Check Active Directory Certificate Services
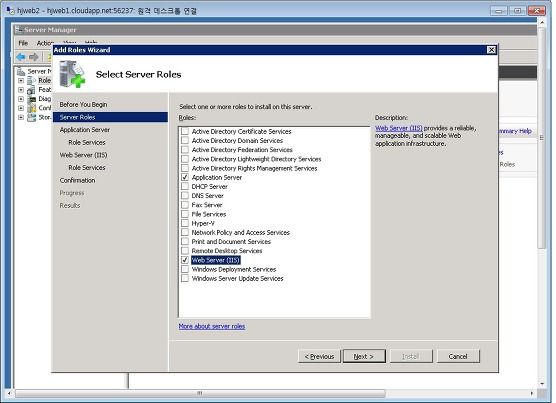 185,131
